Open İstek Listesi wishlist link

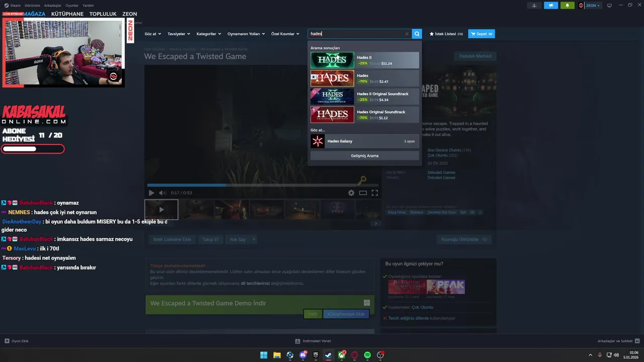tap(446, 34)
